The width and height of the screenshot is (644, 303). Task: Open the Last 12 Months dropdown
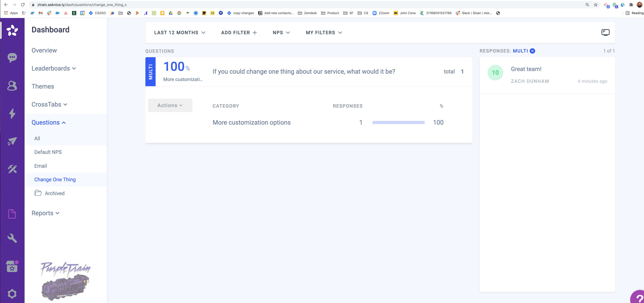179,33
